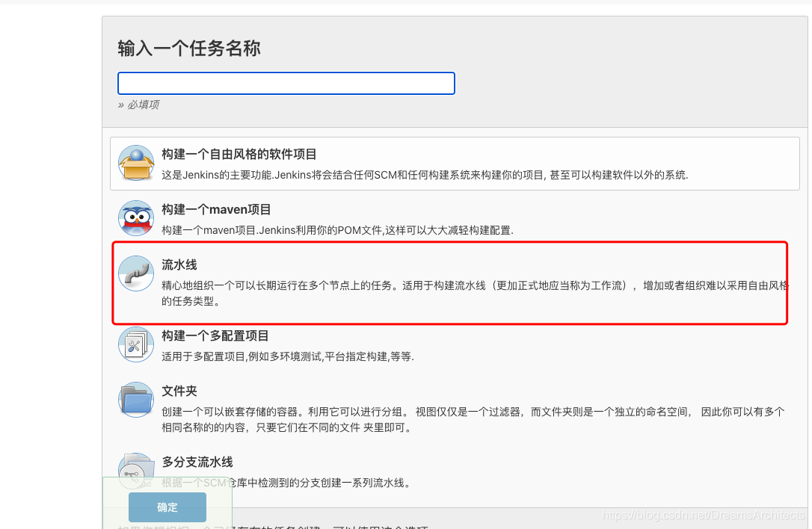Click the 流水线 pipeline arrow icon
Screen dimensions: 812x529
coord(135,273)
